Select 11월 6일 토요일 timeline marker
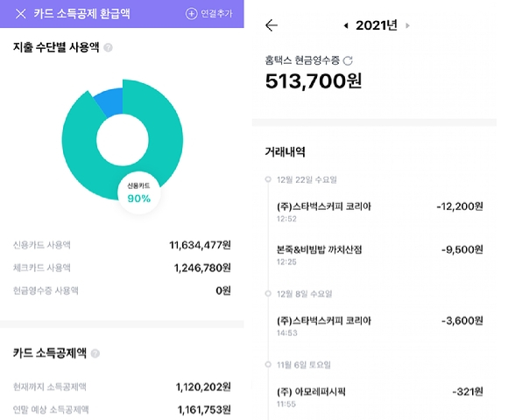The image size is (508, 420). click(x=268, y=365)
